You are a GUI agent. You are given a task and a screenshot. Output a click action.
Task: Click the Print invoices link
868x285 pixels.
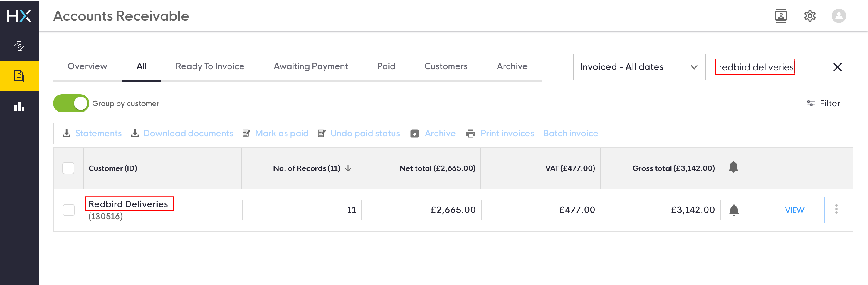click(x=507, y=133)
